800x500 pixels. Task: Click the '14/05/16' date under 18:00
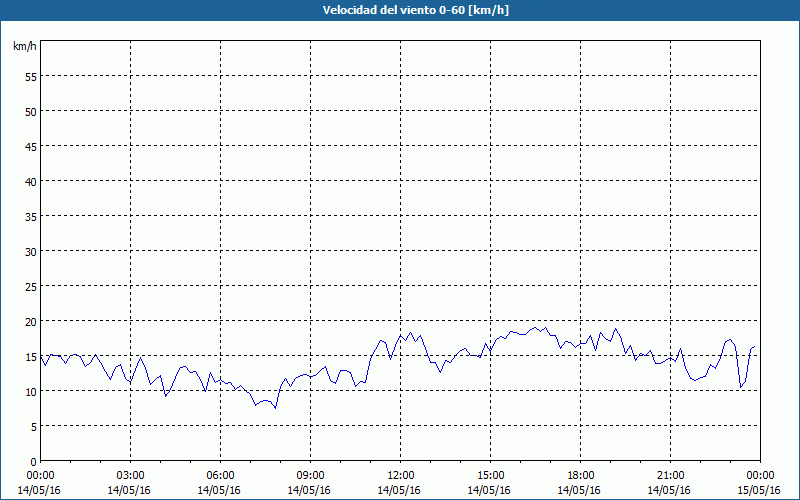pos(579,490)
